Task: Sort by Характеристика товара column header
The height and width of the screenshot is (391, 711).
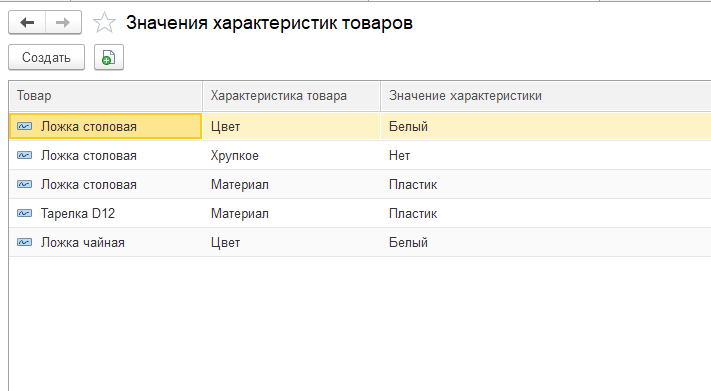Action: [x=292, y=96]
